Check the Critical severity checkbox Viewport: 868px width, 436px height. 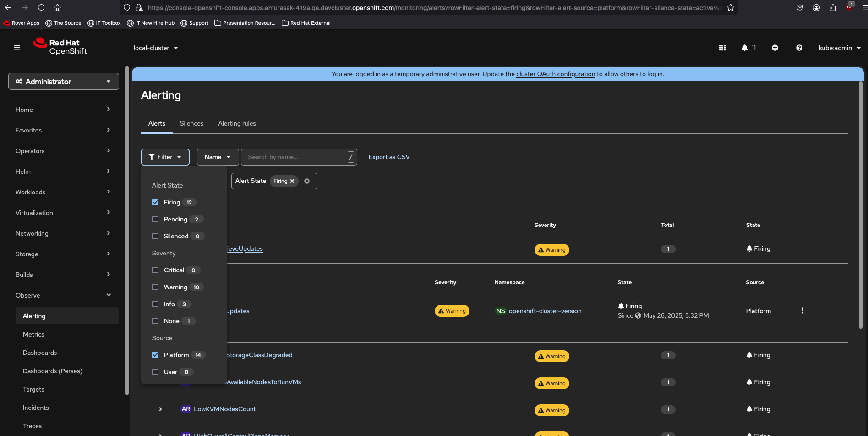[x=155, y=270]
